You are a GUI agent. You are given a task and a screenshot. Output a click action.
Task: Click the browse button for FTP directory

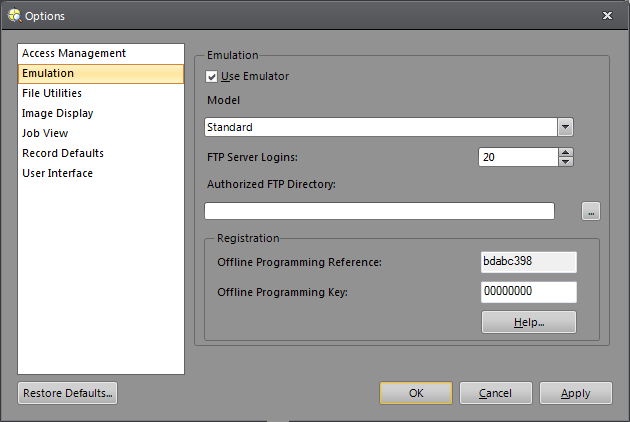(591, 211)
